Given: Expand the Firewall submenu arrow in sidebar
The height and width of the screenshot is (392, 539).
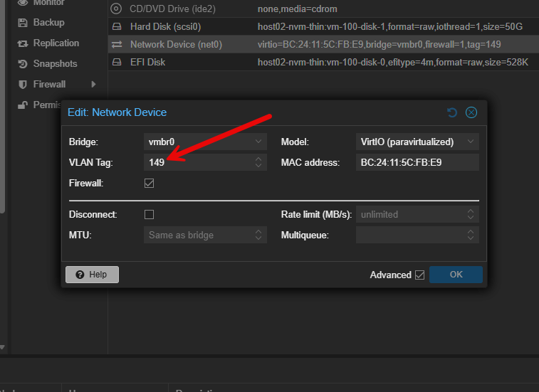Looking at the screenshot, I should [93, 84].
